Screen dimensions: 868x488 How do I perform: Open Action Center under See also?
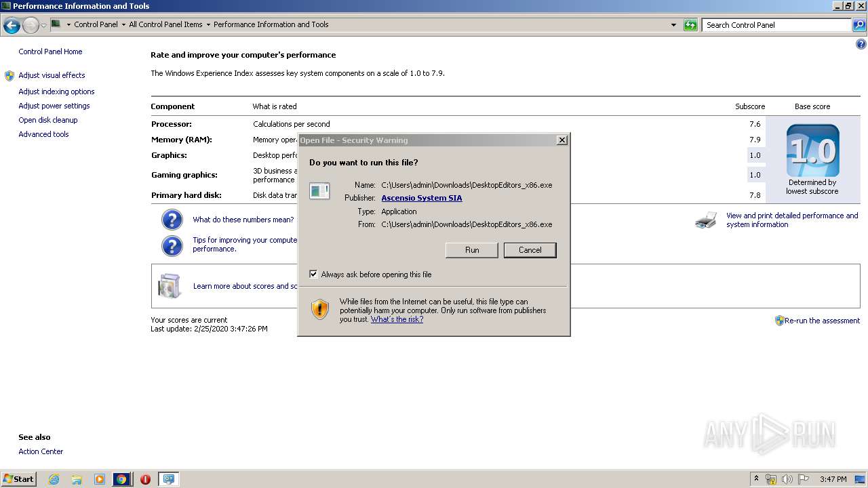[x=41, y=451]
